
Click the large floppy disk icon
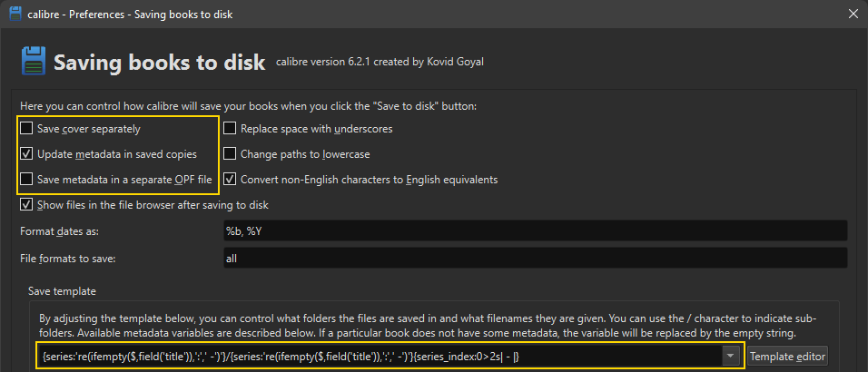click(x=34, y=62)
